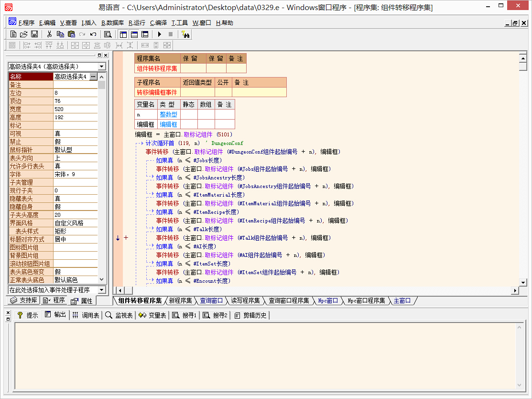The image size is (532, 399).
Task: Click the 左边 property value field
Action: (x=75, y=93)
